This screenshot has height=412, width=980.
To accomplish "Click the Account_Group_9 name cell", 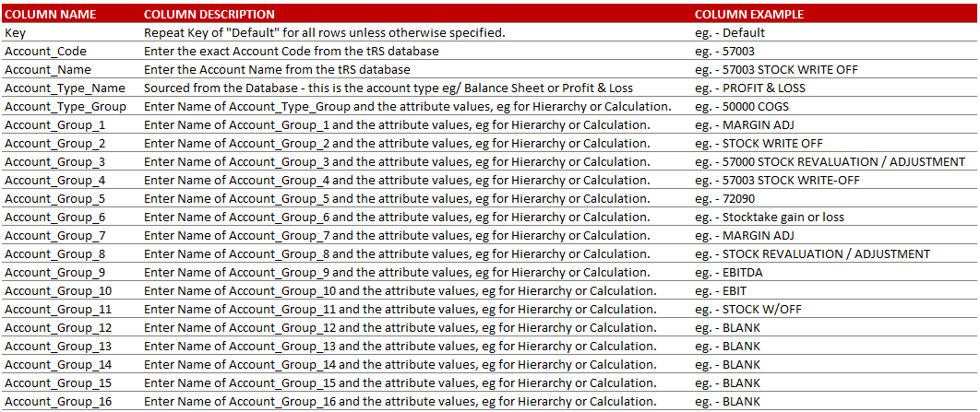I will coord(55,272).
